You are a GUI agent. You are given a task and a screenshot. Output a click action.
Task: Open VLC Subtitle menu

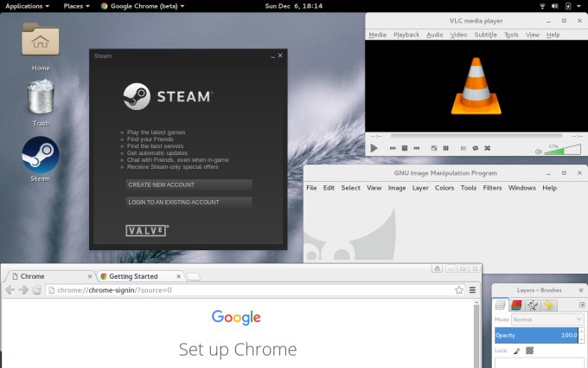coord(485,35)
